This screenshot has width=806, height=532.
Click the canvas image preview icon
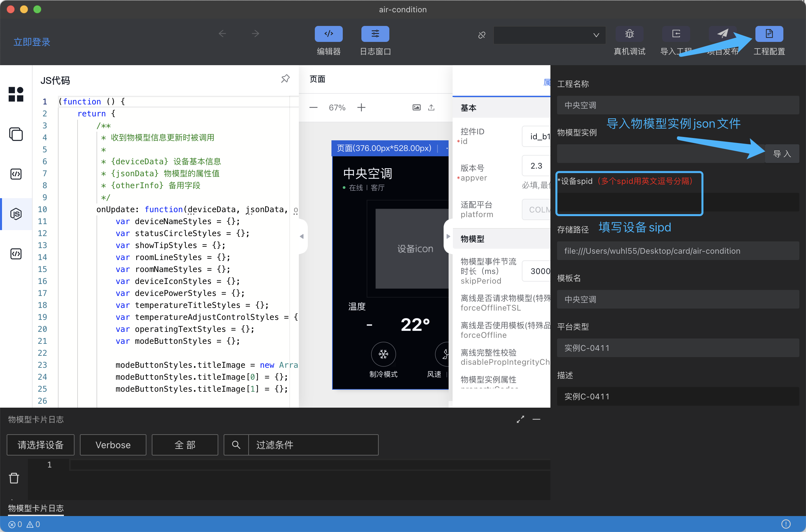[416, 107]
